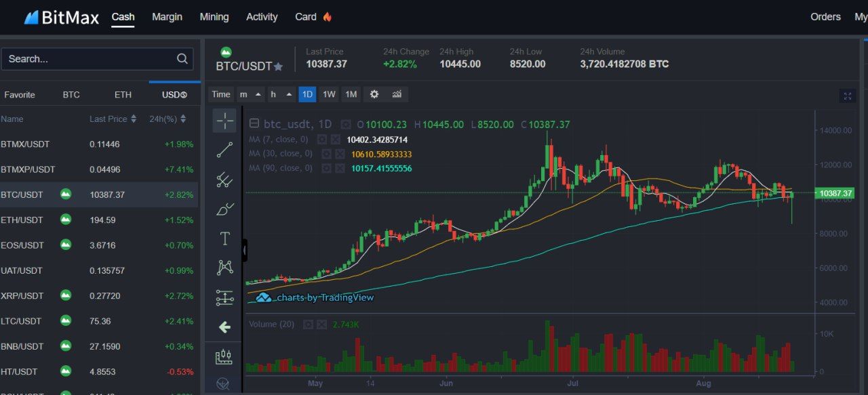Open the Margin tab
868x395 pixels.
click(x=167, y=17)
